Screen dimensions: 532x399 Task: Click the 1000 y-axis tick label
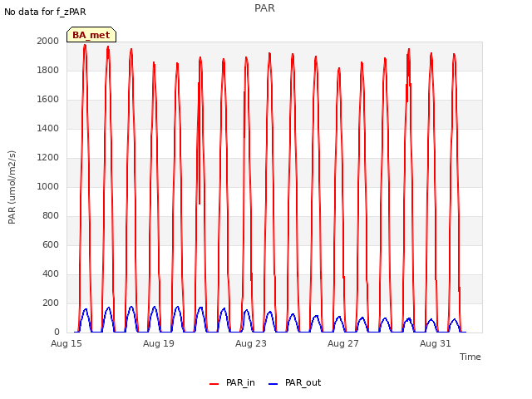[48, 186]
